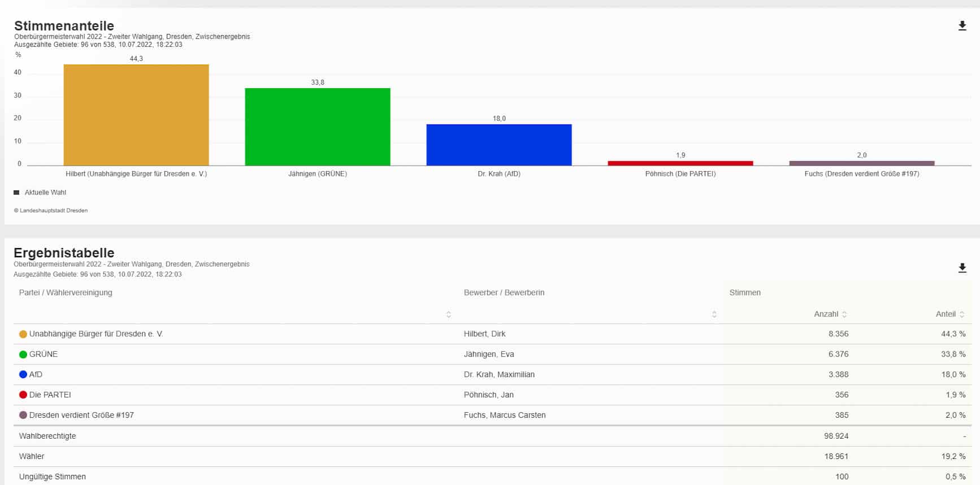Viewport: 980px width, 485px height.
Task: Click the Landeshauptstadt Dresden copyright text
Action: pyautogui.click(x=53, y=211)
